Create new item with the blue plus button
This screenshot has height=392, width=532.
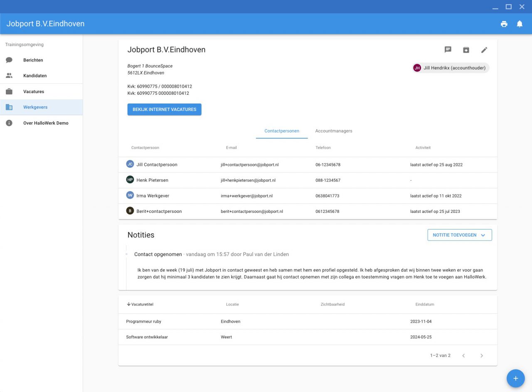pyautogui.click(x=516, y=378)
